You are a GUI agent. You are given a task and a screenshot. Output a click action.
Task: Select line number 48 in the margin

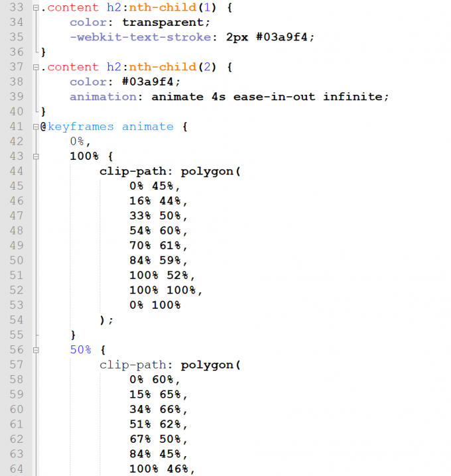pos(17,231)
